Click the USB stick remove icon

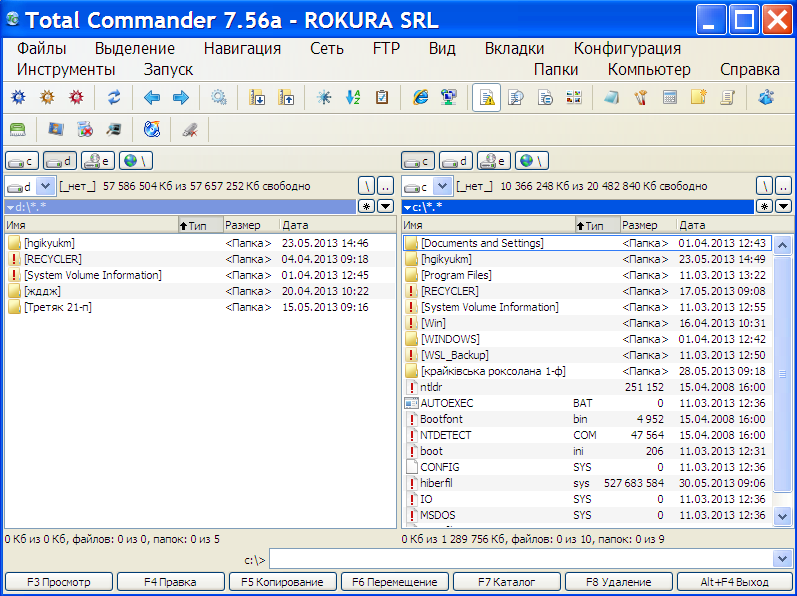point(190,129)
